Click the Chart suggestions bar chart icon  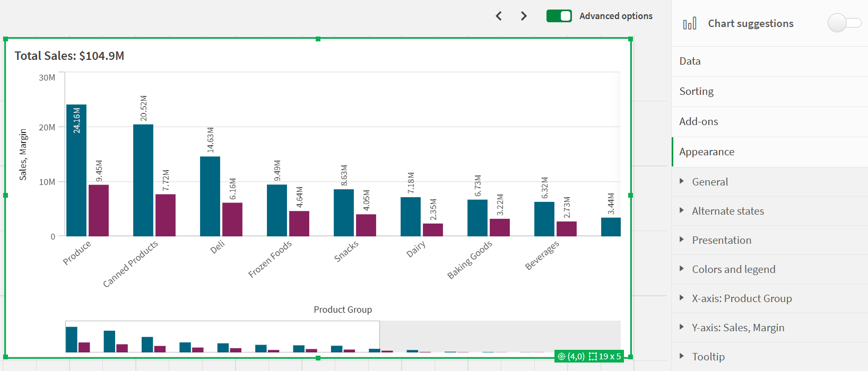(690, 23)
